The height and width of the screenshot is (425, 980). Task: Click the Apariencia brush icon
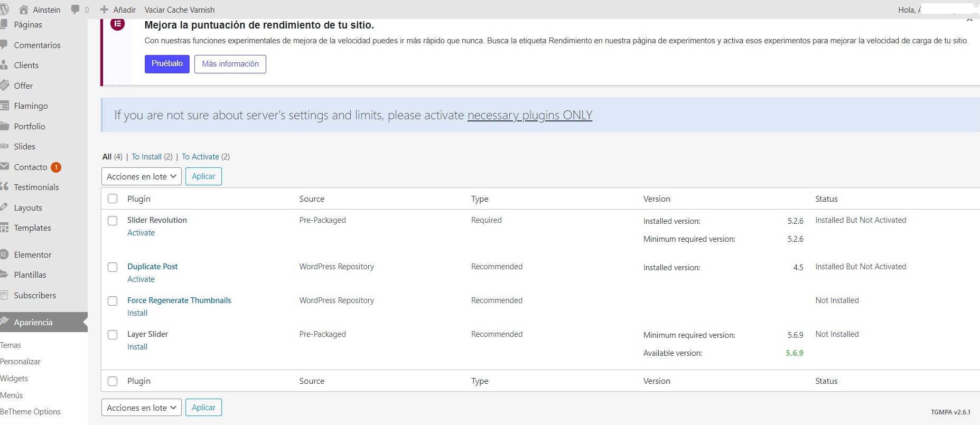(x=4, y=321)
